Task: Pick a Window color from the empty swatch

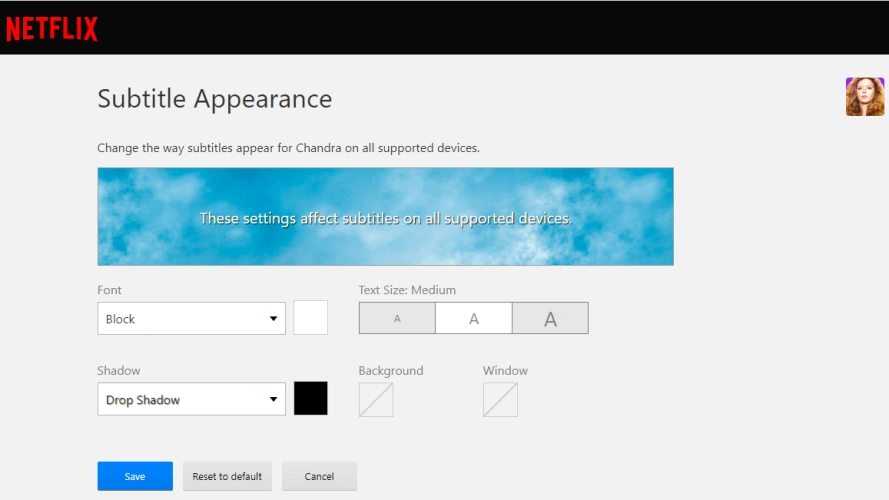Action: click(x=500, y=400)
